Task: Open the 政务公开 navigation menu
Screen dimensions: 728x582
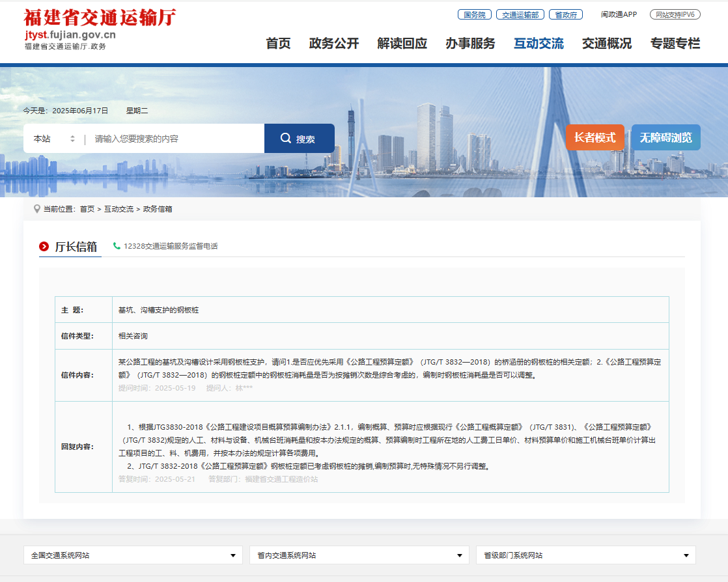Action: (334, 44)
